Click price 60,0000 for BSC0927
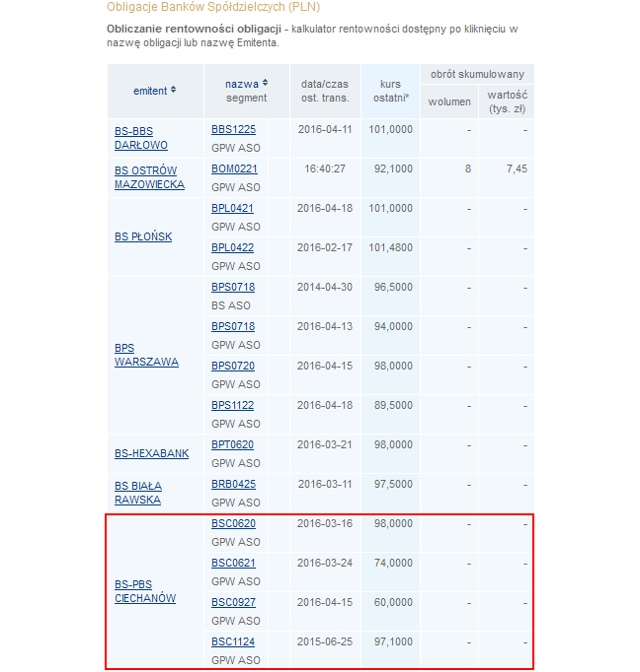This screenshot has height=672, width=640. pyautogui.click(x=393, y=603)
